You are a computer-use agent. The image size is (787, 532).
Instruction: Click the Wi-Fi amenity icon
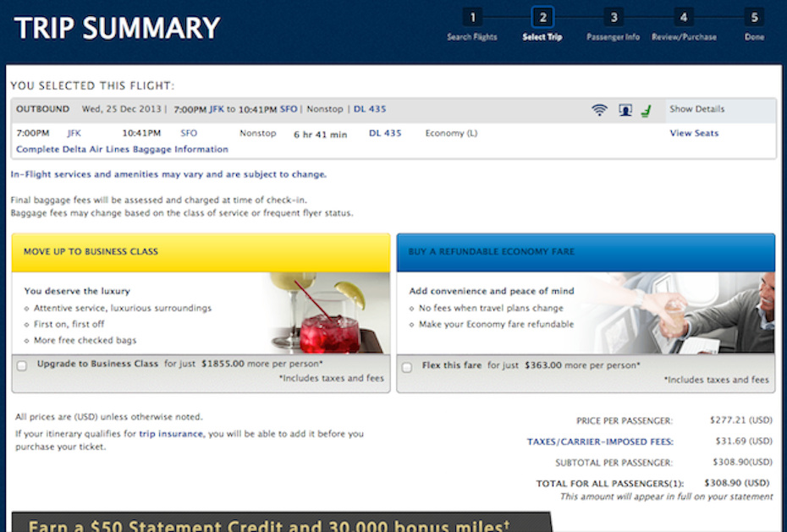pos(599,110)
